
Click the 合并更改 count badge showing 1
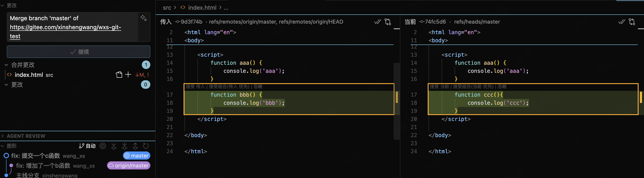(146, 65)
